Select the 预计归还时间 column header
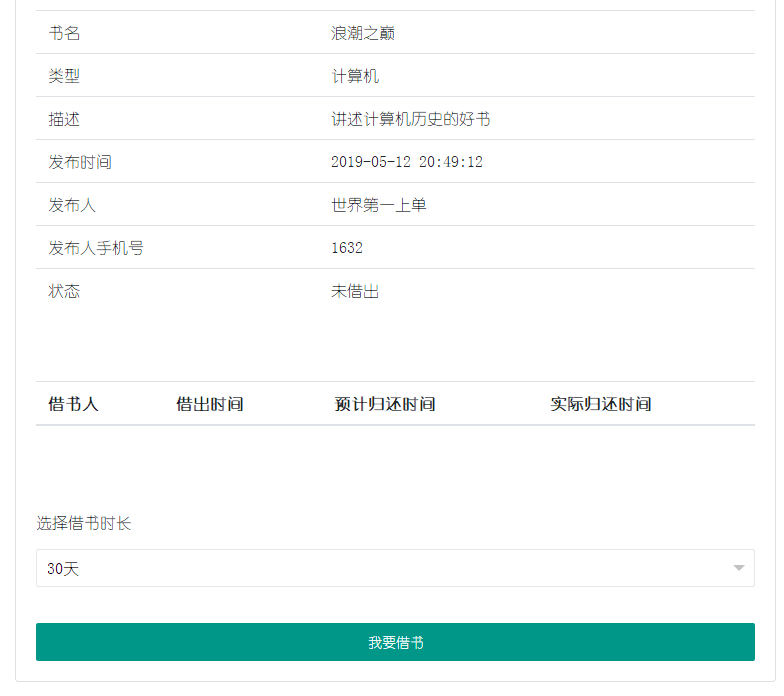This screenshot has height=696, width=784. 384,405
